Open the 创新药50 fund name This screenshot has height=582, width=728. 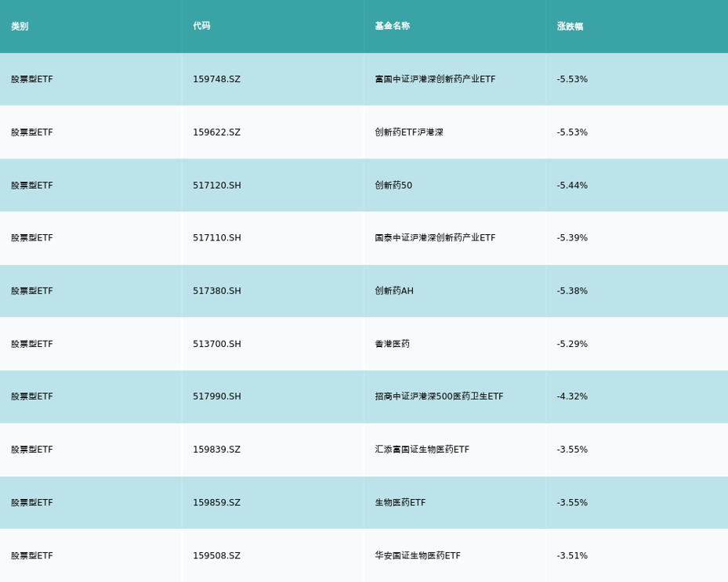(x=393, y=186)
